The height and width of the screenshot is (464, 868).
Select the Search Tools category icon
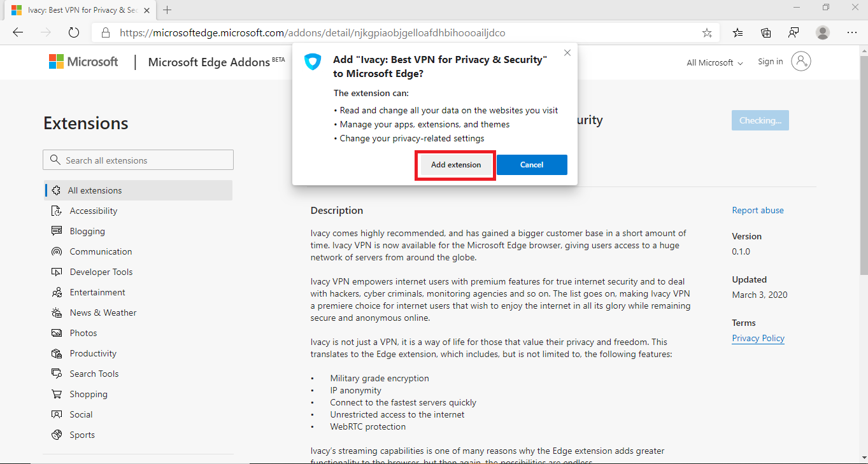click(x=57, y=374)
